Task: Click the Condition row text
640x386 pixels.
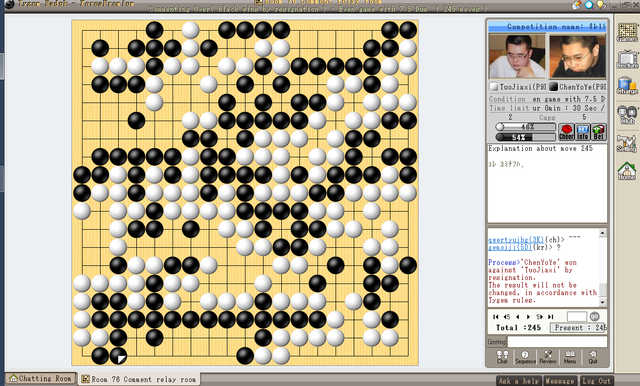Action: [x=547, y=99]
